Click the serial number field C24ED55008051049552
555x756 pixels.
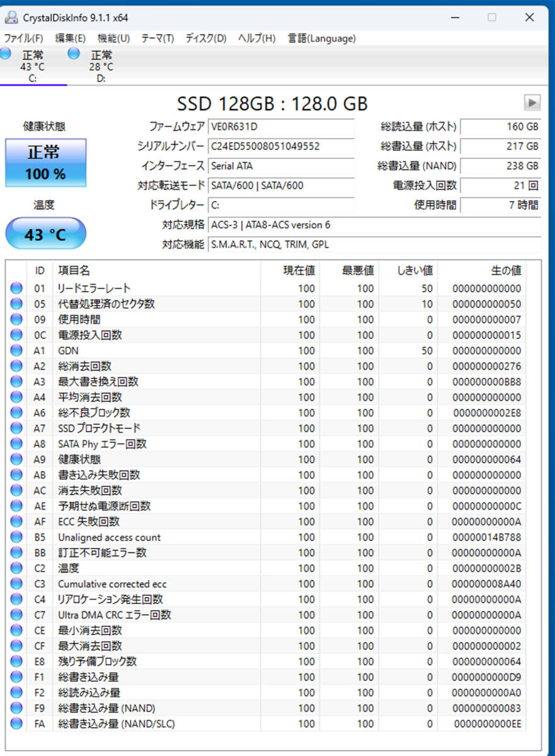point(281,146)
